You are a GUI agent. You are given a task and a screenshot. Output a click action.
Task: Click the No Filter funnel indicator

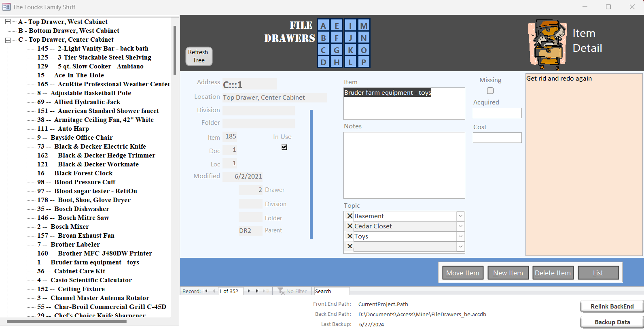tap(292, 291)
